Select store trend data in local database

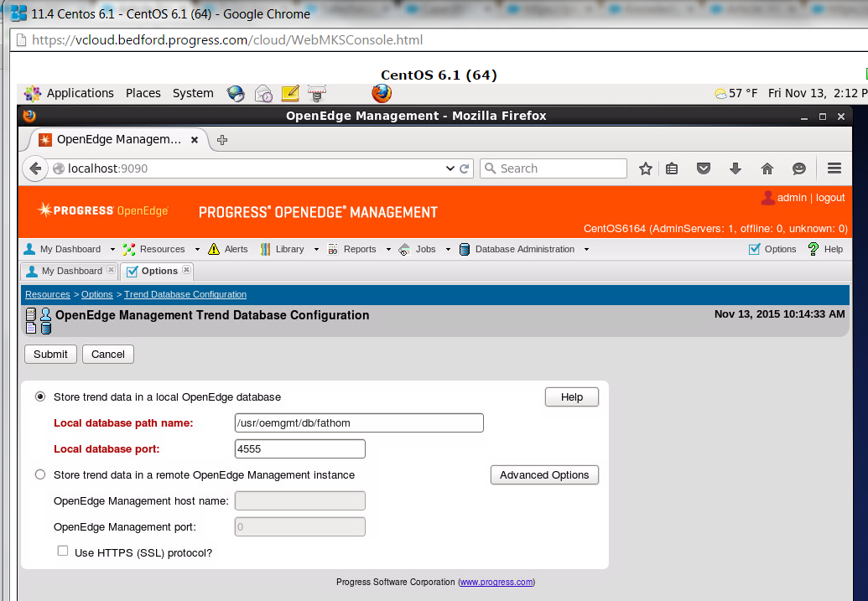pos(40,396)
